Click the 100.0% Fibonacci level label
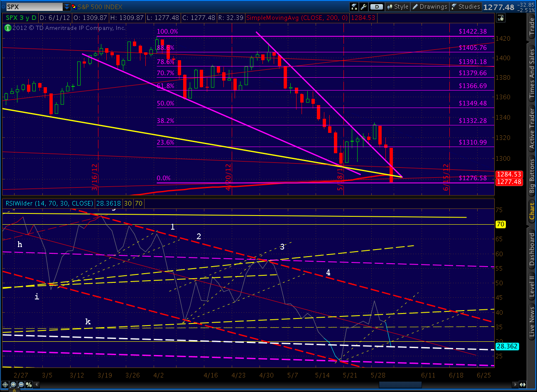The width and height of the screenshot is (537, 392). (167, 32)
